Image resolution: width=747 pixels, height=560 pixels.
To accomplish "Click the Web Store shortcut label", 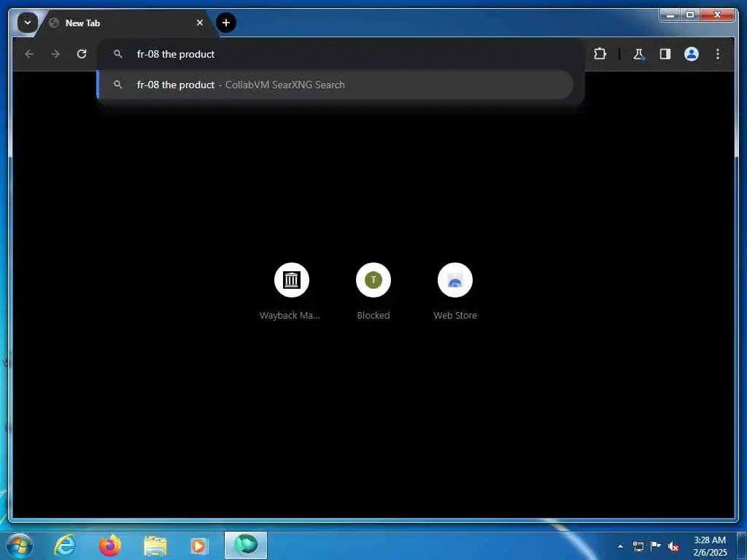I will [455, 315].
